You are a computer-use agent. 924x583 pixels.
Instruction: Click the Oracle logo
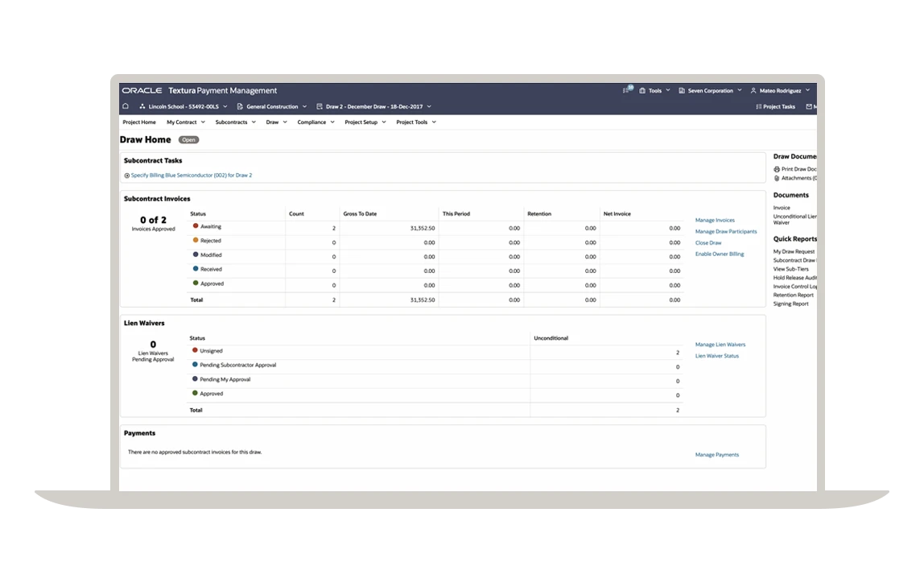142,91
